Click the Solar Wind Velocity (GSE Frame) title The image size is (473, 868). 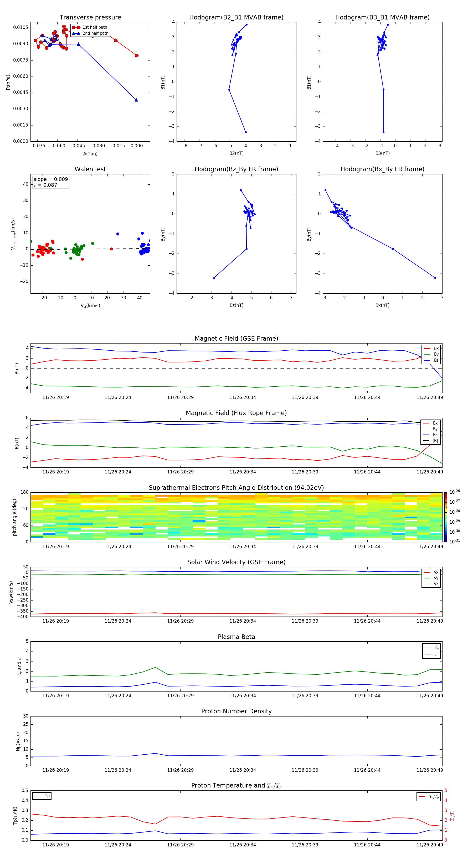click(x=236, y=562)
